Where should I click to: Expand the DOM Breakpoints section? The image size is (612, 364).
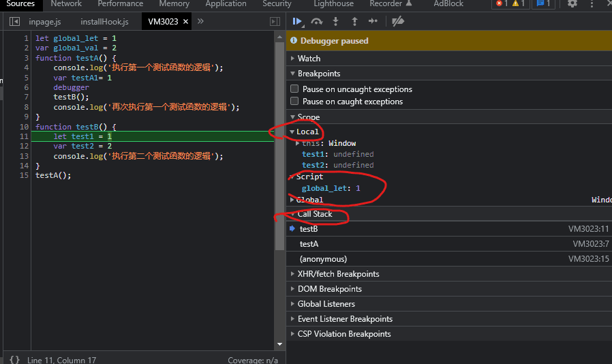point(329,289)
